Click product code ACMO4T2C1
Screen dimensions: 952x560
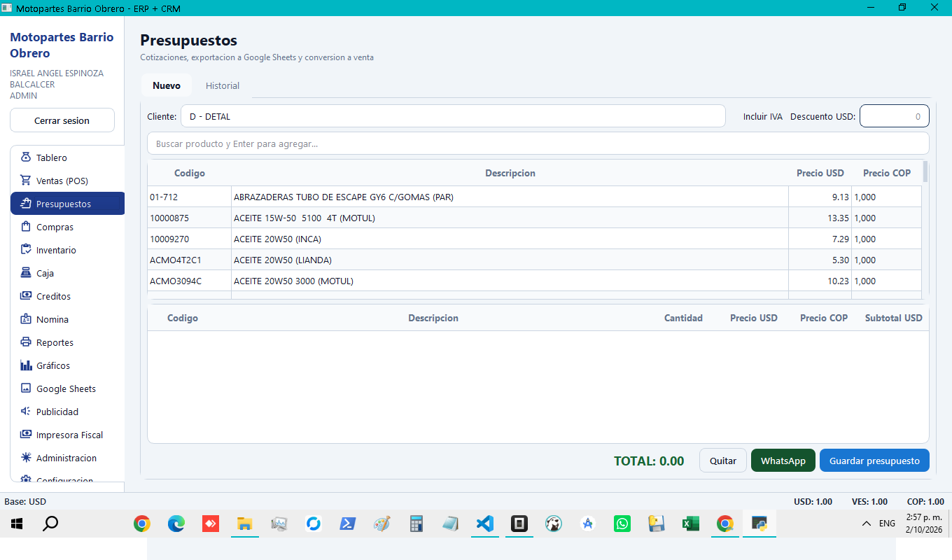(x=176, y=260)
